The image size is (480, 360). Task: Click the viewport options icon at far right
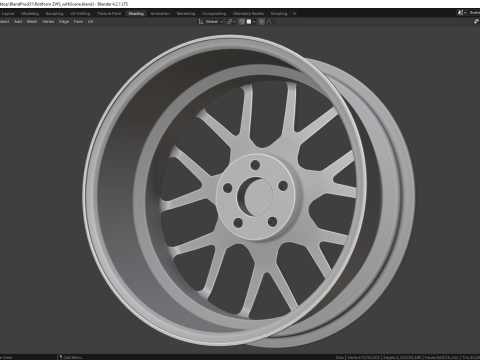point(476,22)
